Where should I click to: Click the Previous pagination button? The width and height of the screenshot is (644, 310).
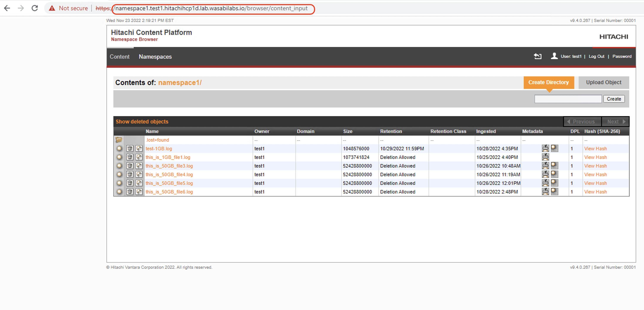pyautogui.click(x=581, y=121)
